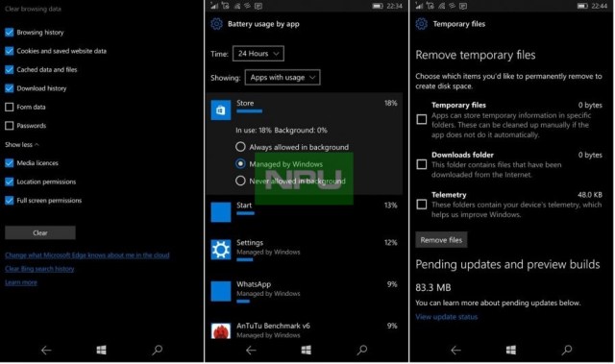Image resolution: width=615 pixels, height=364 pixels.
Task: Tap Windows logo on Battery usage screen
Action: [307, 350]
